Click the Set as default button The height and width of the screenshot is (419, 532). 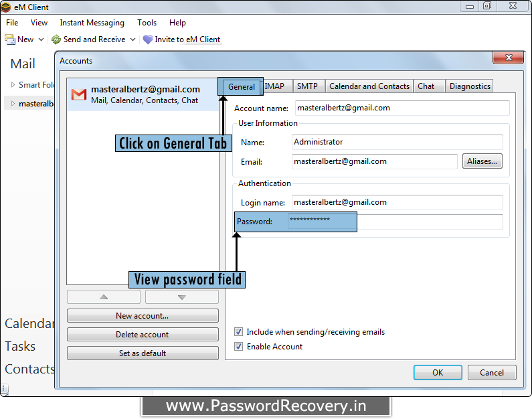pyautogui.click(x=143, y=353)
